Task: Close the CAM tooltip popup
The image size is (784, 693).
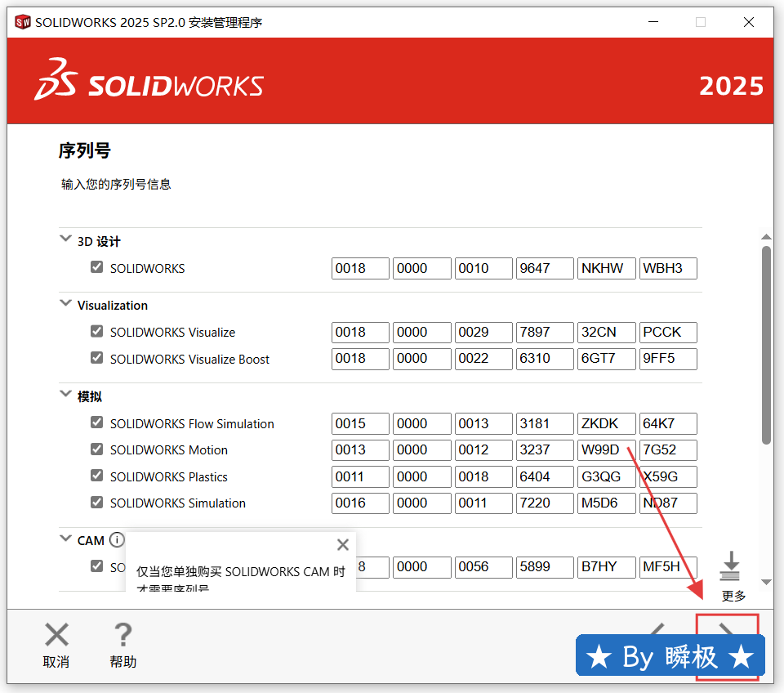Action: pos(343,545)
